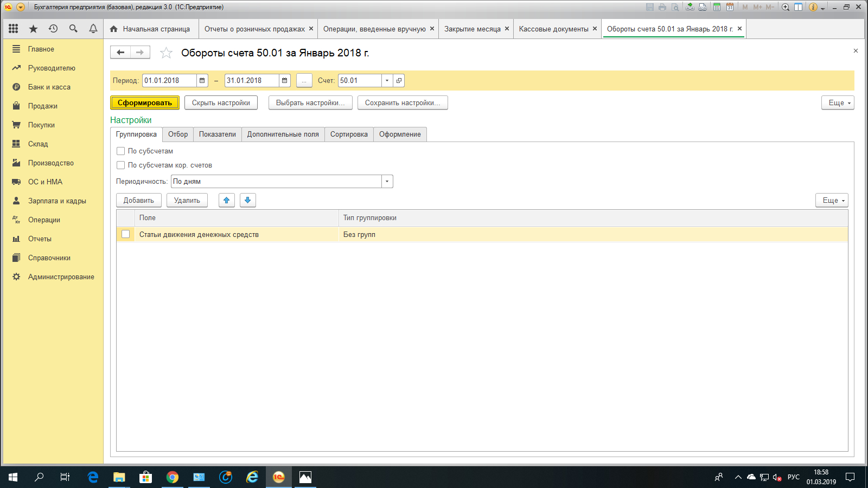Open the sections menu grid icon
This screenshot has width=868, height=488.
click(x=14, y=29)
